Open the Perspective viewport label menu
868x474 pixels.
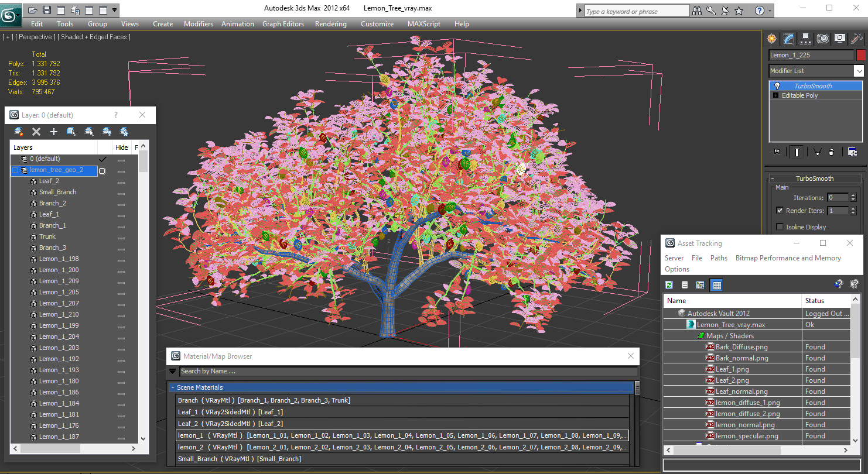(x=36, y=37)
